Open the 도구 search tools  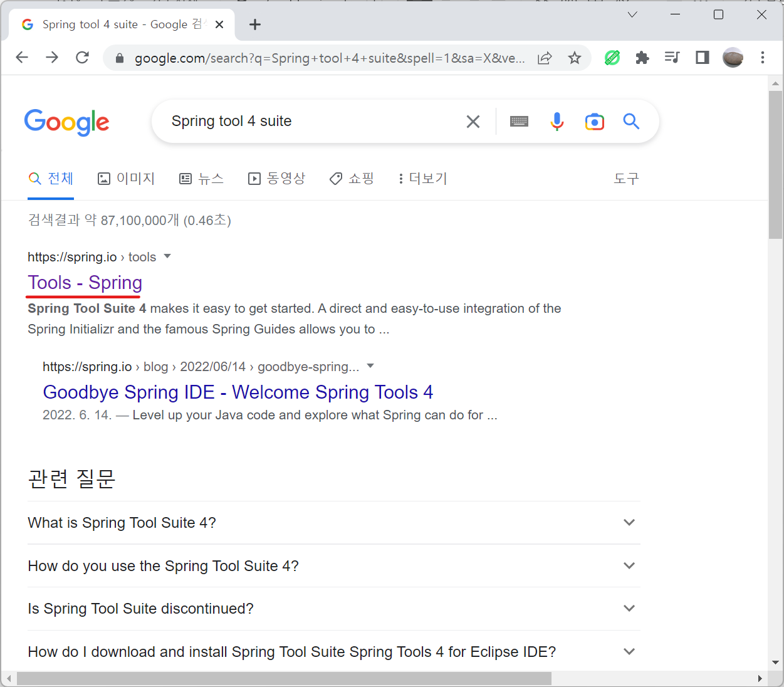626,179
